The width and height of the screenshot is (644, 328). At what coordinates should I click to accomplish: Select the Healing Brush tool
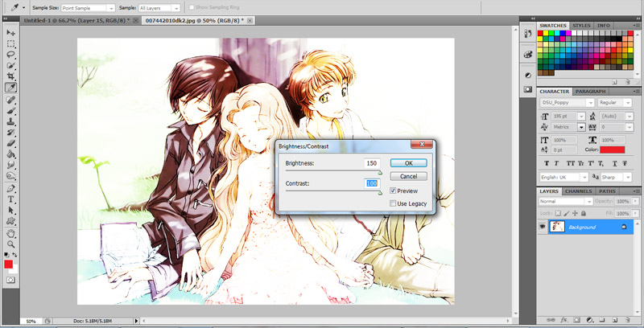10,100
